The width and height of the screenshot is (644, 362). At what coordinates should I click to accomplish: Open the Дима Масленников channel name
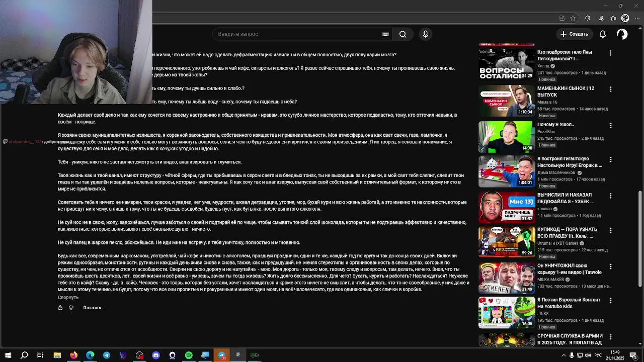tap(556, 172)
